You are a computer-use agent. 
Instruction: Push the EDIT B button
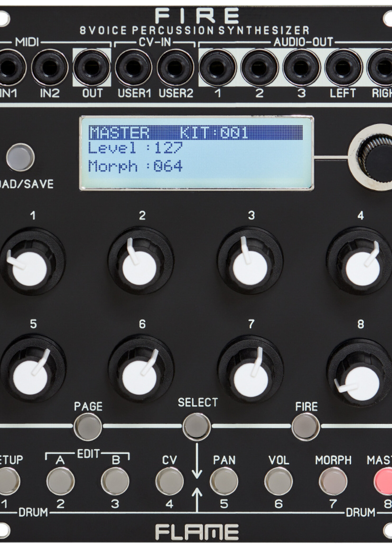[x=115, y=481]
